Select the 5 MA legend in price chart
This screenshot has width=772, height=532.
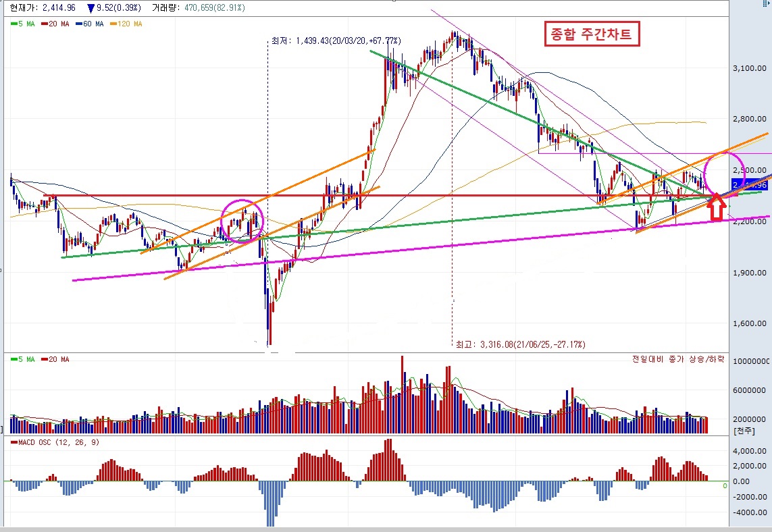click(23, 24)
